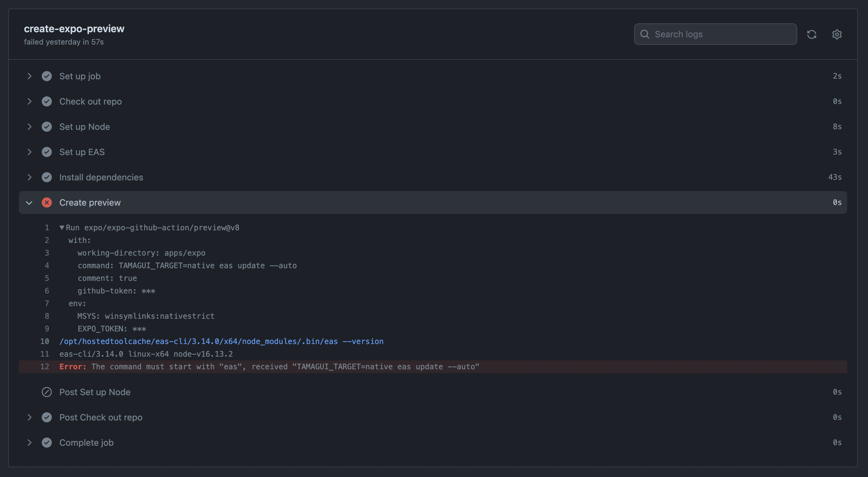Click the success checkmark next to Install dependencies
The image size is (868, 477).
[x=46, y=177]
